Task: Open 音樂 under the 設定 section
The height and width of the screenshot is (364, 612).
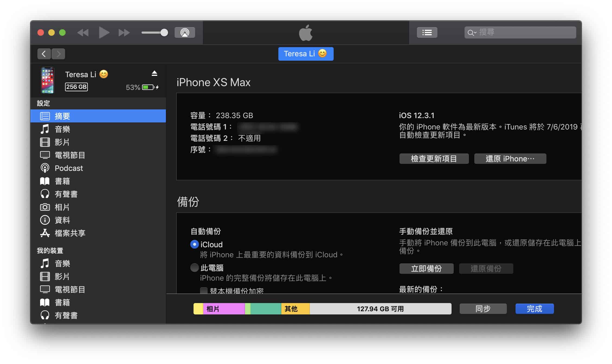Action: pyautogui.click(x=98, y=129)
